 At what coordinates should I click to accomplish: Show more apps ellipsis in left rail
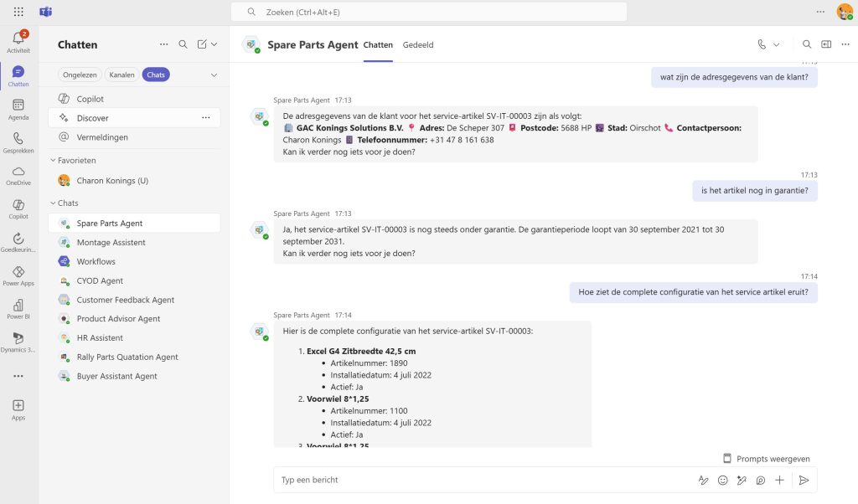[x=18, y=376]
